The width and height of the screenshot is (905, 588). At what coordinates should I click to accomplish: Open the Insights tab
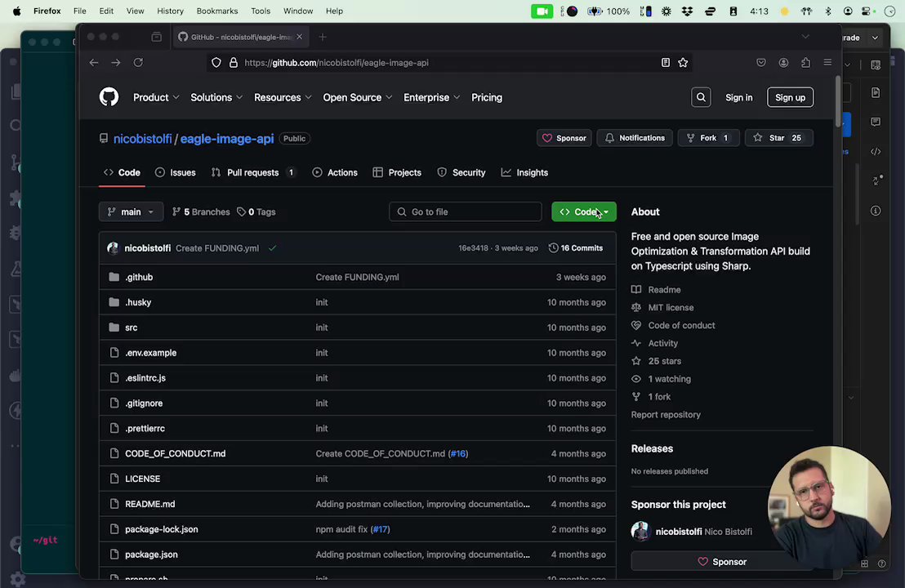point(524,172)
